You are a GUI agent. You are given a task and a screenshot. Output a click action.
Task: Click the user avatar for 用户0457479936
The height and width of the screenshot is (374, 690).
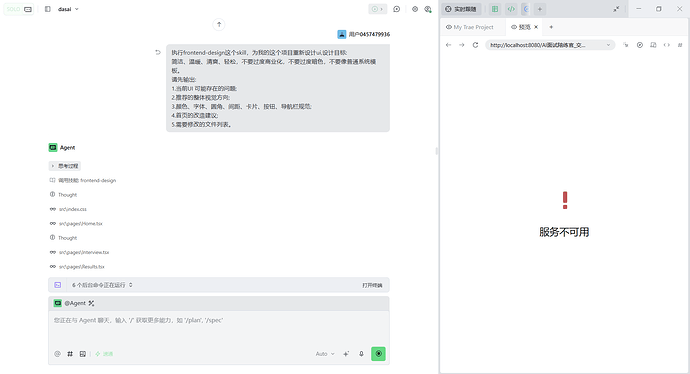coord(341,34)
